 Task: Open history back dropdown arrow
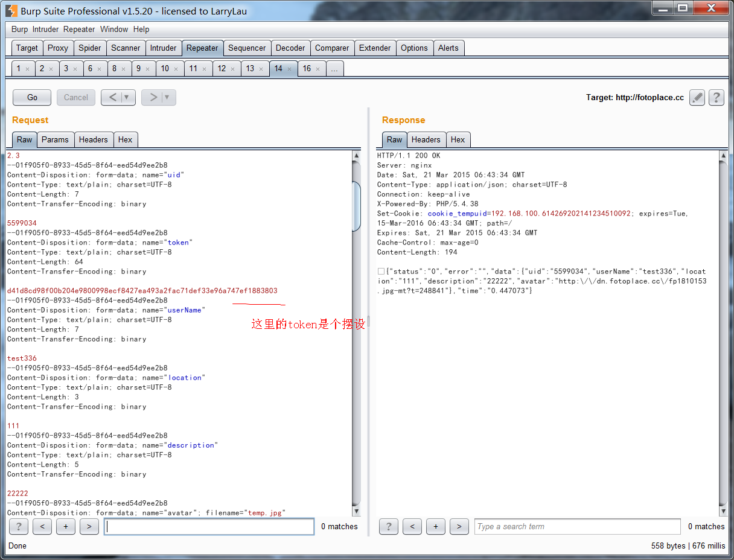point(127,97)
